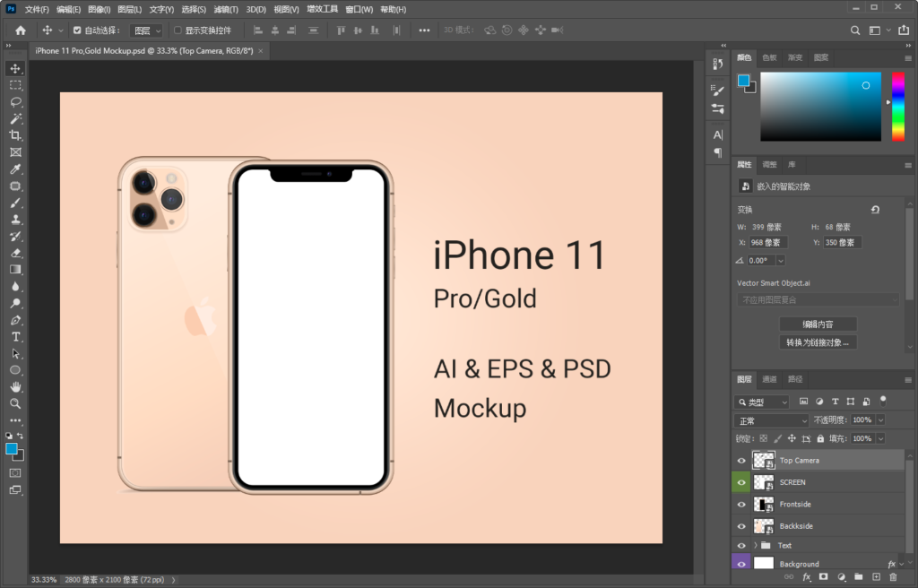918x588 pixels.
Task: Toggle the auto-select checkbox
Action: (77, 30)
